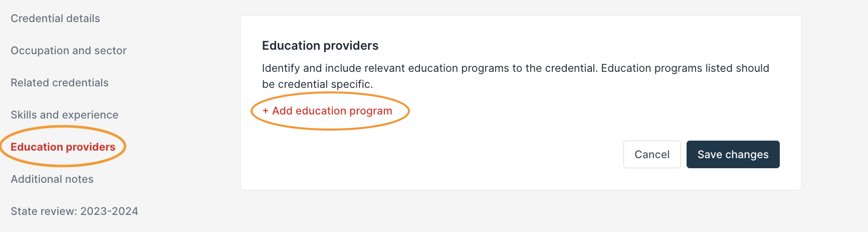Open Skills and experience section
This screenshot has width=868, height=232.
[65, 115]
